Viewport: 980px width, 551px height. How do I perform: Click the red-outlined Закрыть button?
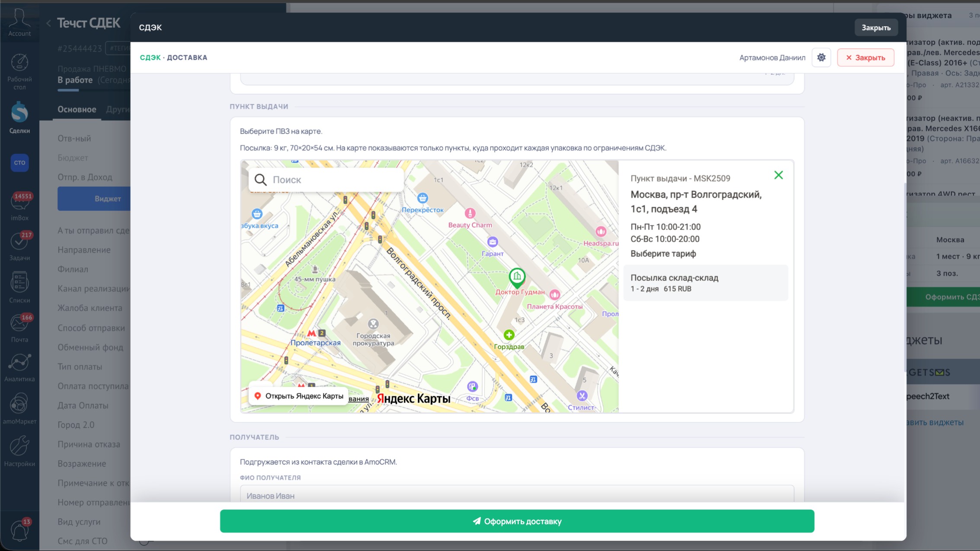coord(865,57)
